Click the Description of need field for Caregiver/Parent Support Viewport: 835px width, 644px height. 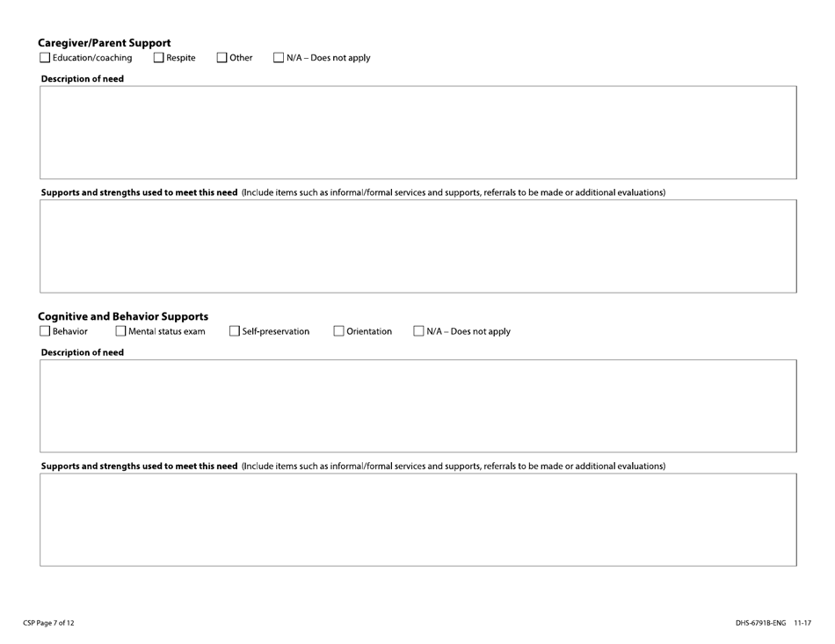pyautogui.click(x=417, y=132)
